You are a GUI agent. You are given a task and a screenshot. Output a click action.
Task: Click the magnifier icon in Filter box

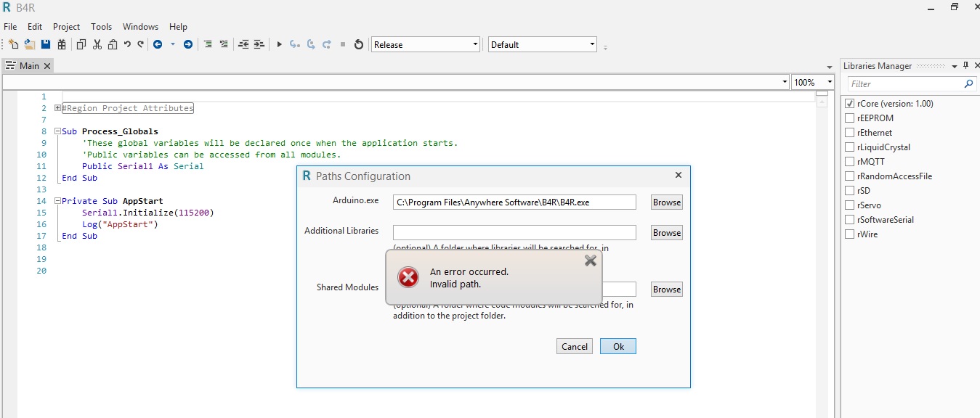(x=968, y=84)
